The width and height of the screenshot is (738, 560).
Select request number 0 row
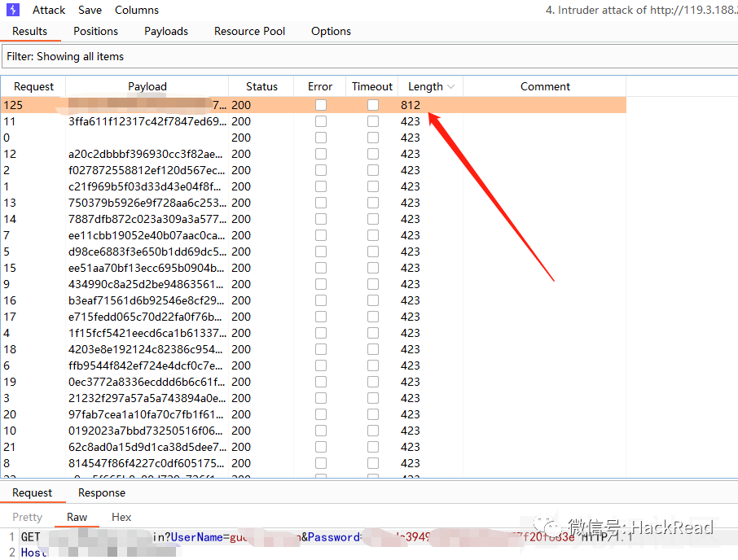[314, 138]
